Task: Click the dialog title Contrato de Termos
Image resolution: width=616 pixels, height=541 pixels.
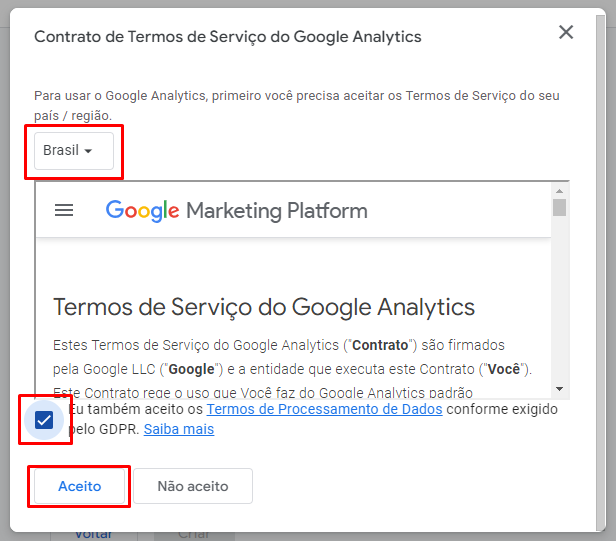Action: (x=228, y=37)
